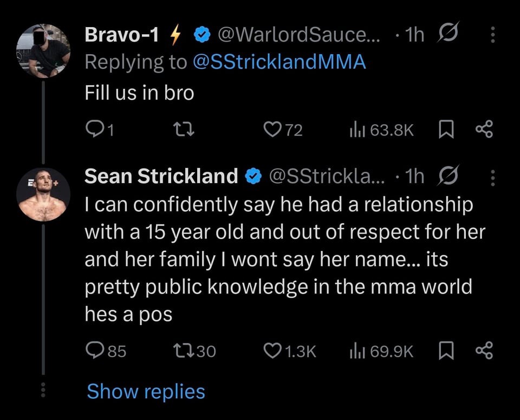The image size is (520, 420).
Task: Open more options for Sean Strickland's tweet
Action: (x=492, y=176)
